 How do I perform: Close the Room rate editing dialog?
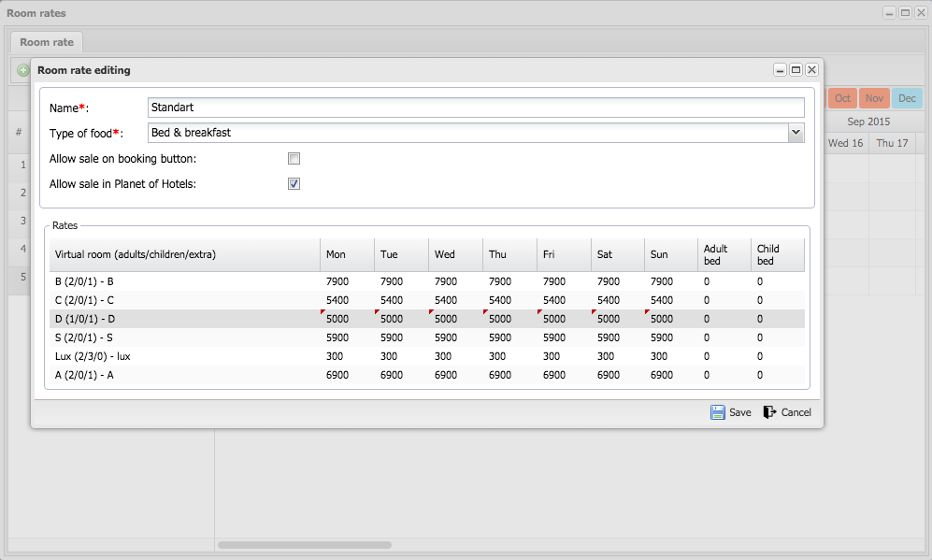point(812,70)
